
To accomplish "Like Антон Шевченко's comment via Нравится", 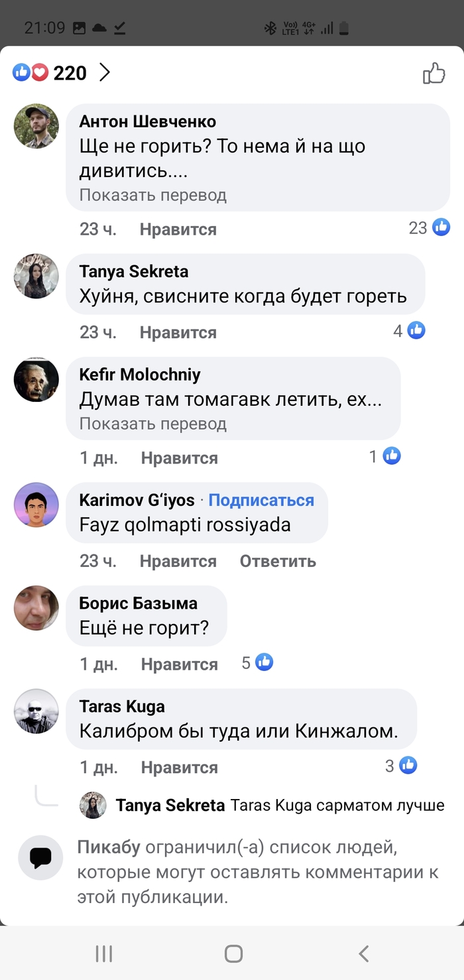I will click(x=178, y=229).
